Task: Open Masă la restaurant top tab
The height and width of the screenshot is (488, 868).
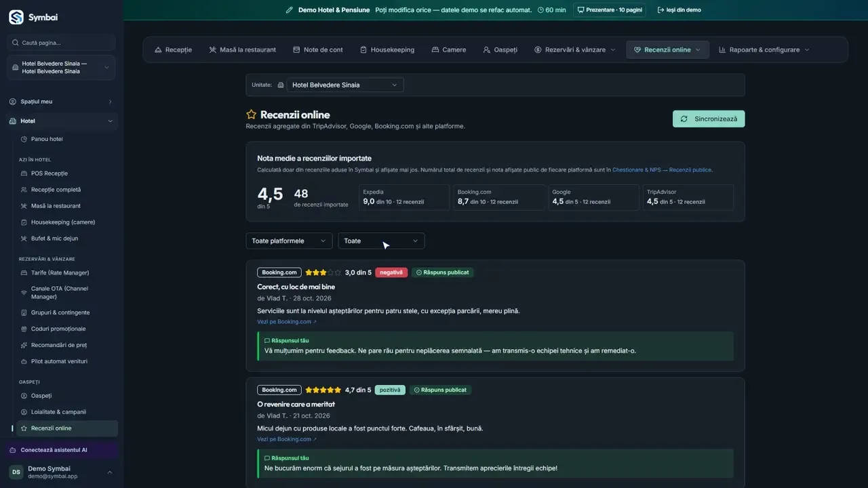Action: (243, 49)
